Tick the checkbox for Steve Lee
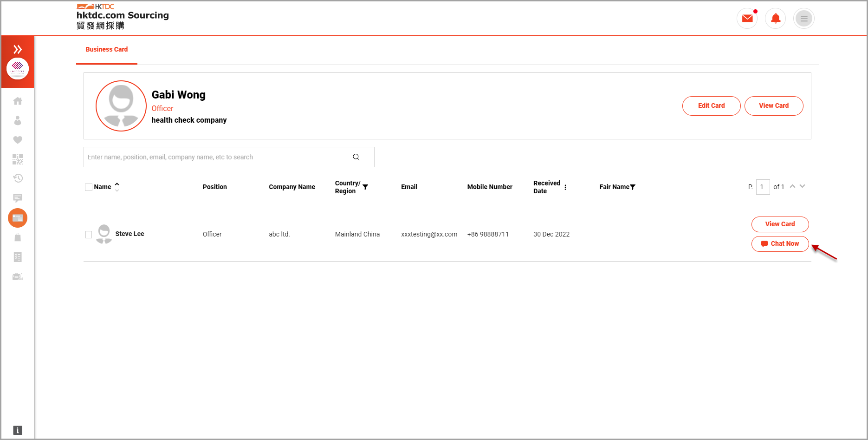This screenshot has height=440, width=868. [89, 235]
